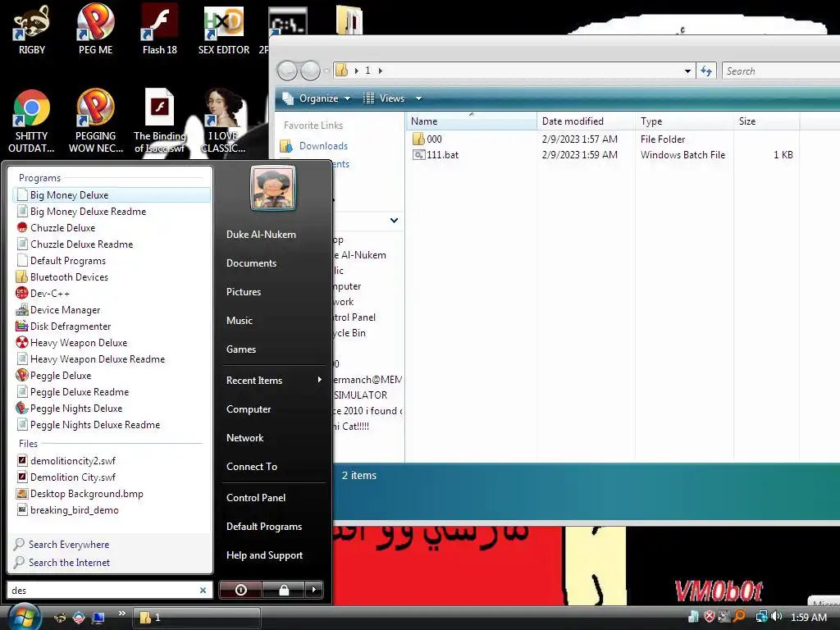Open Help and Support in Start menu

(x=264, y=555)
